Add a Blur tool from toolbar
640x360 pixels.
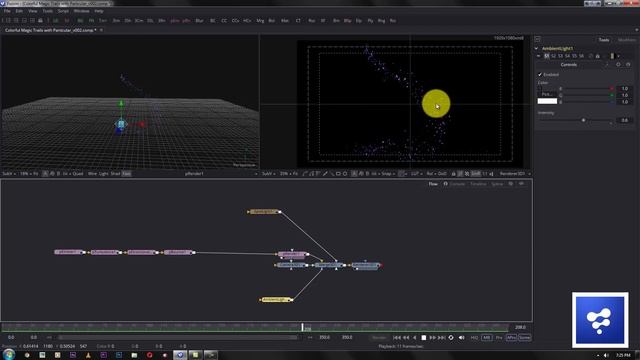[199, 20]
